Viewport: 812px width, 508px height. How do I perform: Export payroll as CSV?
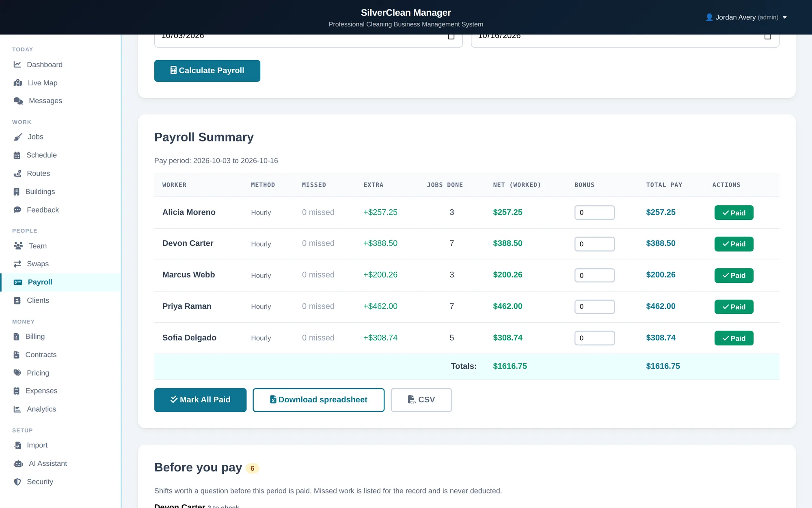(x=421, y=400)
